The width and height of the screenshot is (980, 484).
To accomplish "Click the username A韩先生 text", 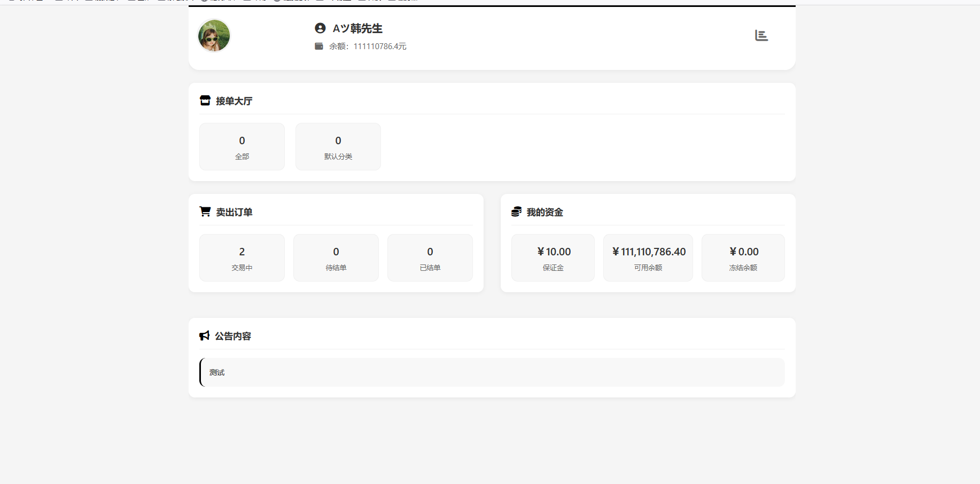I will click(x=357, y=28).
